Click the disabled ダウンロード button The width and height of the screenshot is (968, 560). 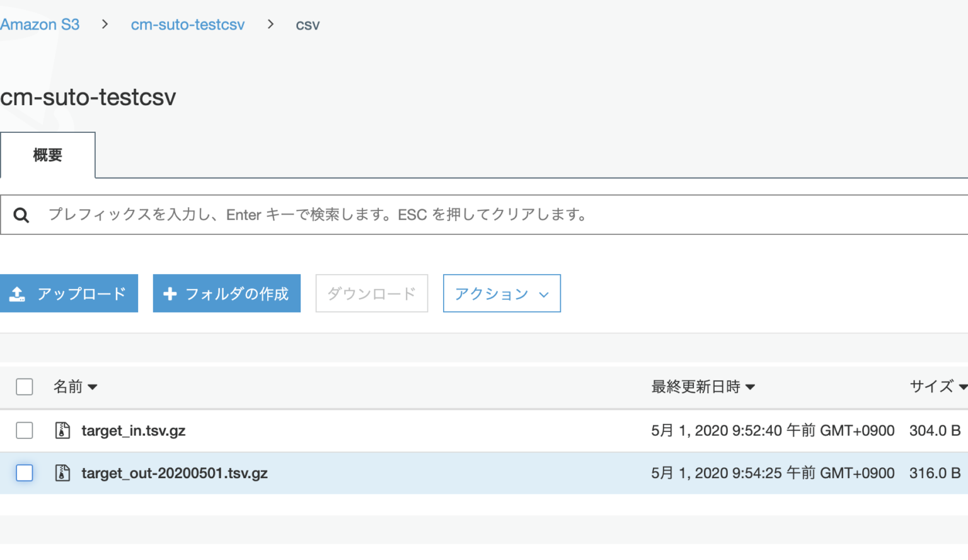(x=371, y=293)
